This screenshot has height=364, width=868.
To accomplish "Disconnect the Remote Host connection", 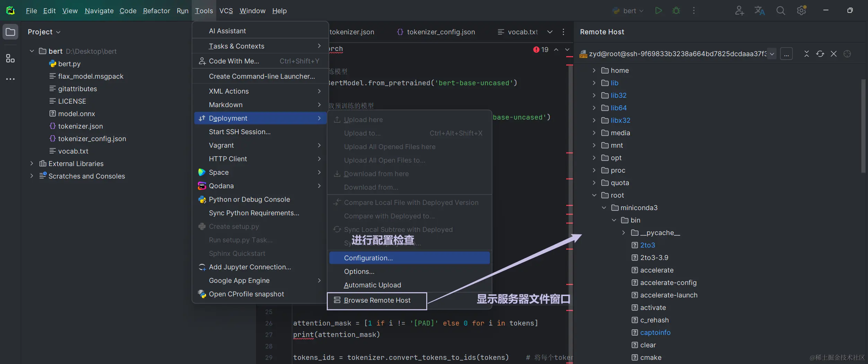I will [834, 54].
